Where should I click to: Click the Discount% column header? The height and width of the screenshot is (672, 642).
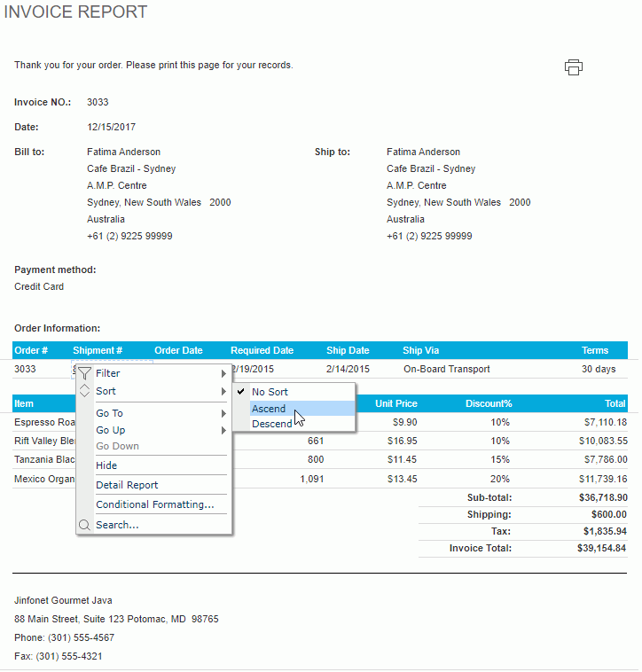click(x=489, y=403)
